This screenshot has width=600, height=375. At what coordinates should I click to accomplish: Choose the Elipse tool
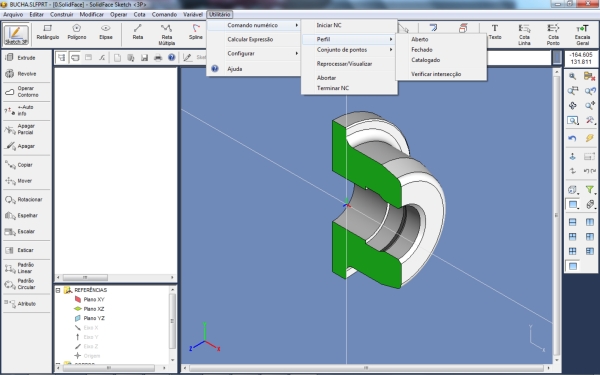coord(106,32)
